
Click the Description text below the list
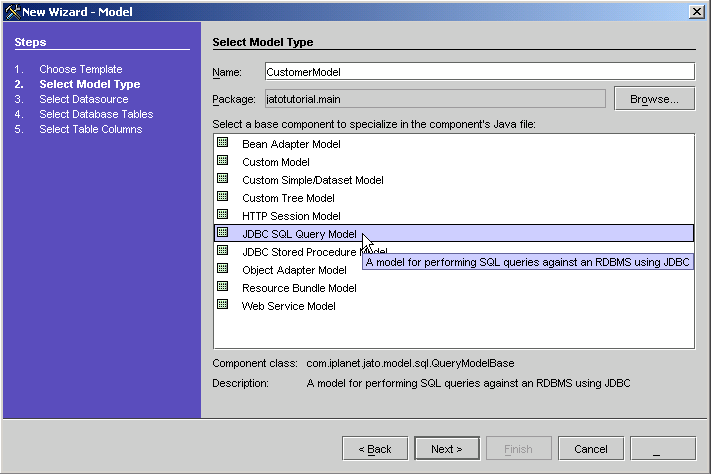click(468, 383)
